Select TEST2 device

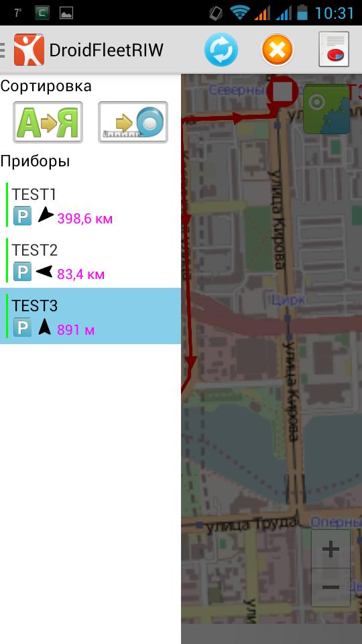tap(90, 260)
